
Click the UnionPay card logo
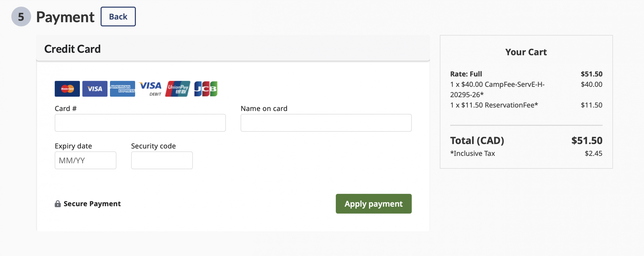point(178,89)
